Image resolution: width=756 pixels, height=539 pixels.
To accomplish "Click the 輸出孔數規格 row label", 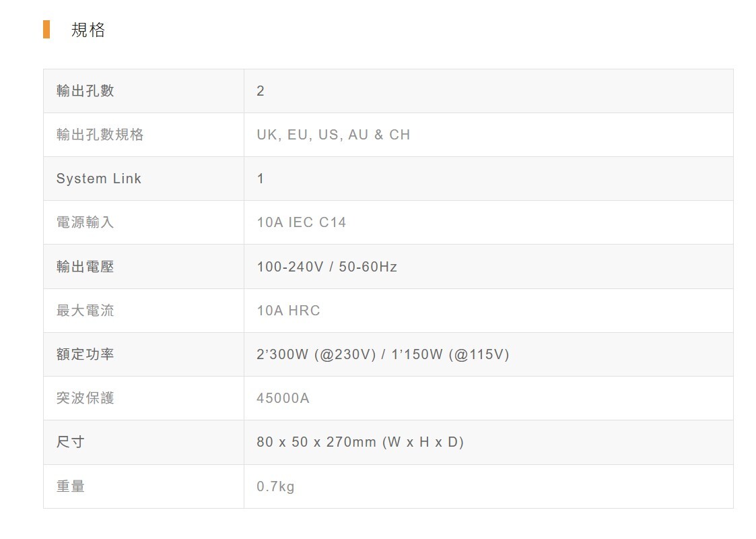I will pos(100,135).
